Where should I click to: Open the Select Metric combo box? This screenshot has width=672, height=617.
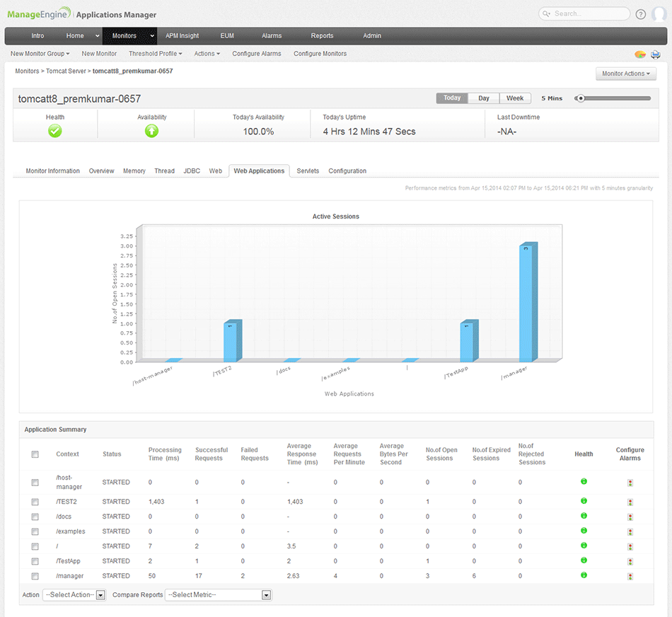click(x=218, y=594)
